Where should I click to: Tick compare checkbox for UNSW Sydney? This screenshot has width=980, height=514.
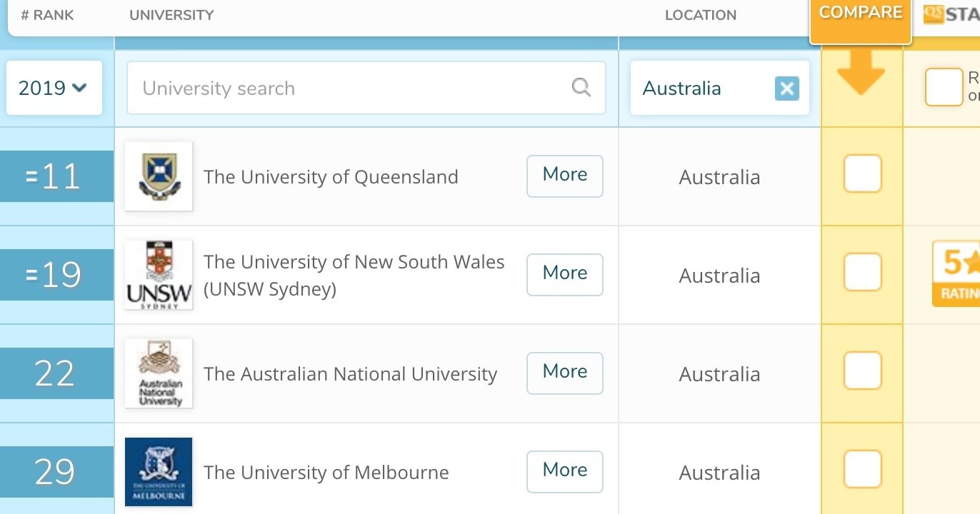tap(862, 273)
